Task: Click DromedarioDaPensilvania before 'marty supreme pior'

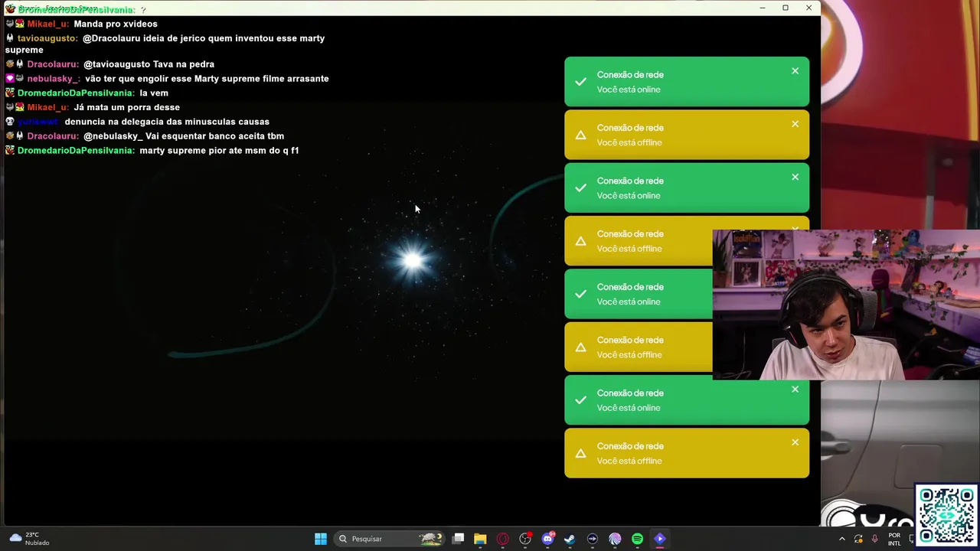Action: coord(76,151)
